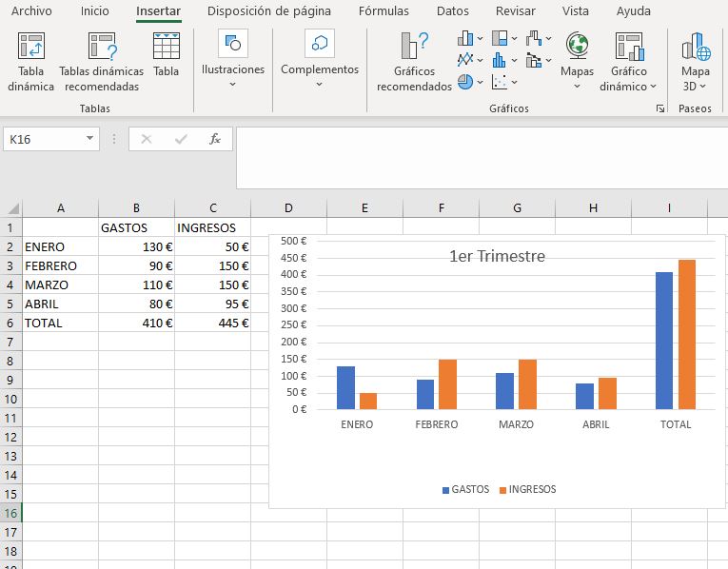Image resolution: width=728 pixels, height=569 pixels.
Task: Insert a column or bar chart
Action: pyautogui.click(x=466, y=39)
